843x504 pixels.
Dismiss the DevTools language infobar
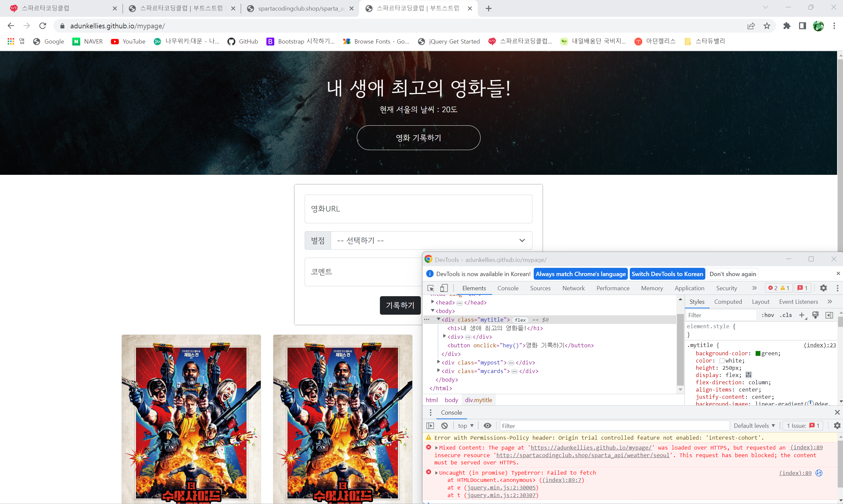point(838,273)
